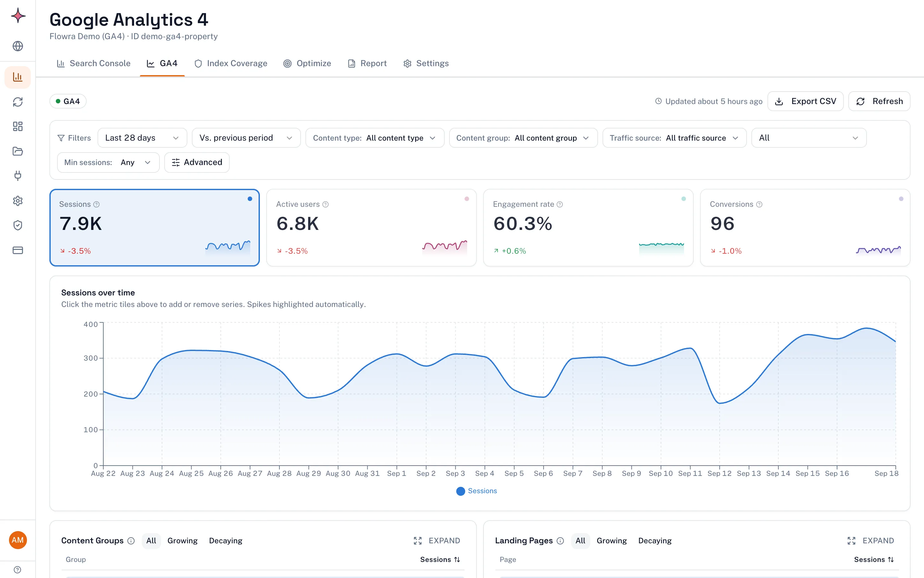Click the Sessions legend dot in chart
924x578 pixels.
click(460, 491)
